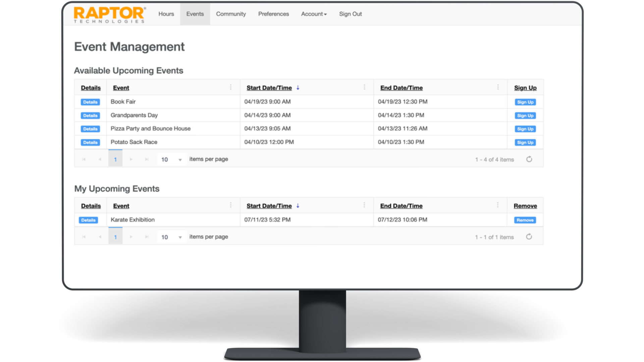
Task: Click the first page arrow under My Upcoming Events
Action: point(84,236)
